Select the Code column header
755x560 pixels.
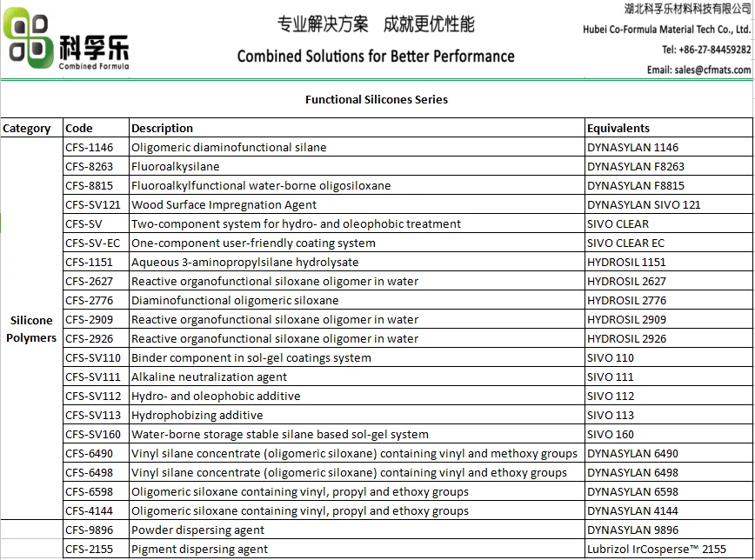pyautogui.click(x=78, y=129)
